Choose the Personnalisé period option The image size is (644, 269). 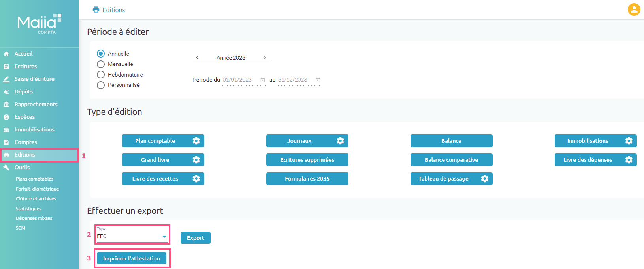point(101,85)
